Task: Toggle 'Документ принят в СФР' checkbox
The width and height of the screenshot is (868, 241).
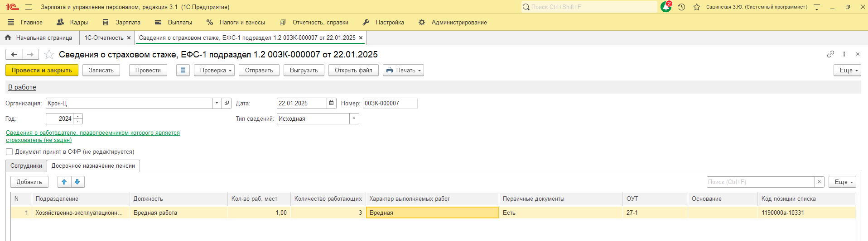Action: (x=10, y=152)
